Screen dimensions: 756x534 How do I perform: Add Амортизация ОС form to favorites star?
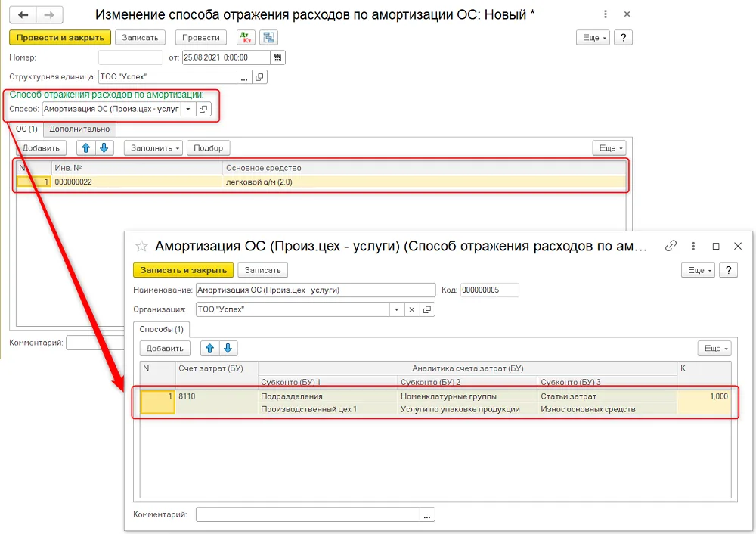(x=141, y=247)
